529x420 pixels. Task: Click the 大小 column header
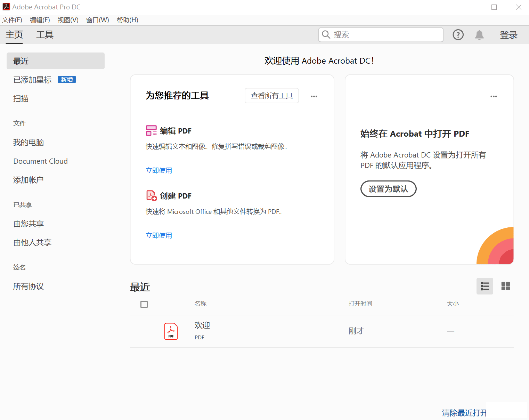[453, 304]
